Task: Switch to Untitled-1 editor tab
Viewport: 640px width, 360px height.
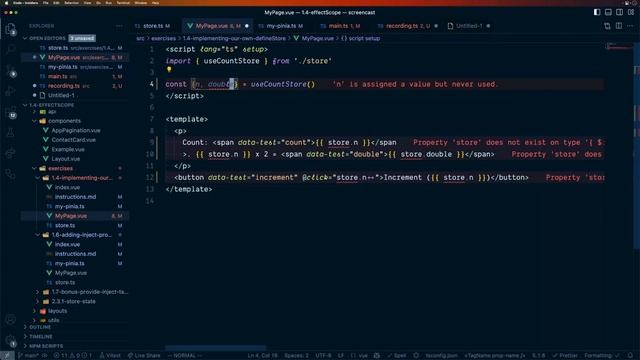Action: pyautogui.click(x=469, y=26)
